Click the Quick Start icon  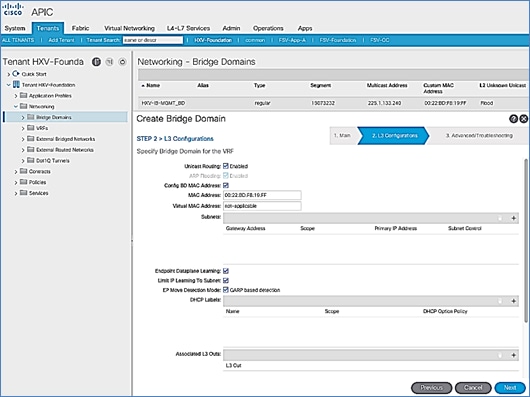click(x=16, y=74)
